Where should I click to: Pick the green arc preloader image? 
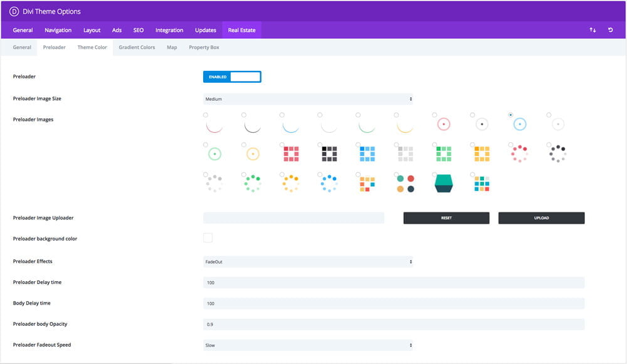click(367, 127)
